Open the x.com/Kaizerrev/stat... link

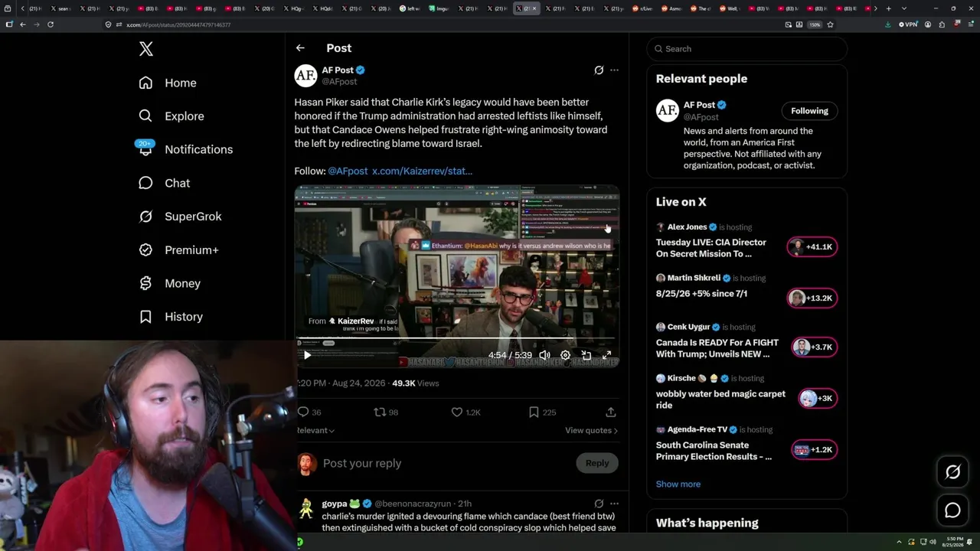pos(422,171)
